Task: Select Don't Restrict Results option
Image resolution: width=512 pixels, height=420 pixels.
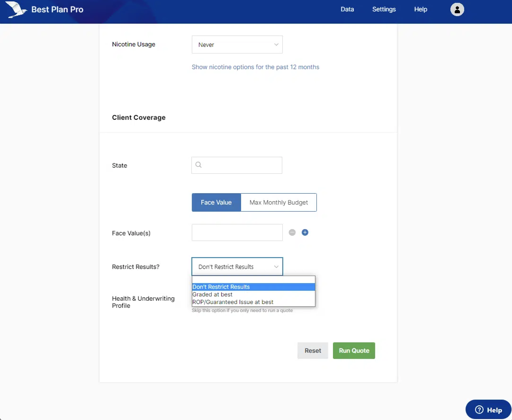Action: coord(221,287)
